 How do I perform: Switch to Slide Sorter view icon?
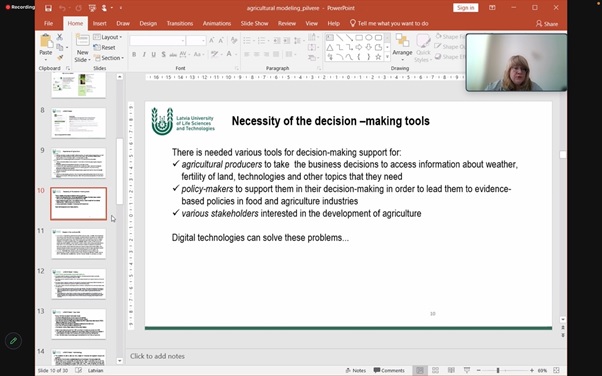(x=435, y=370)
